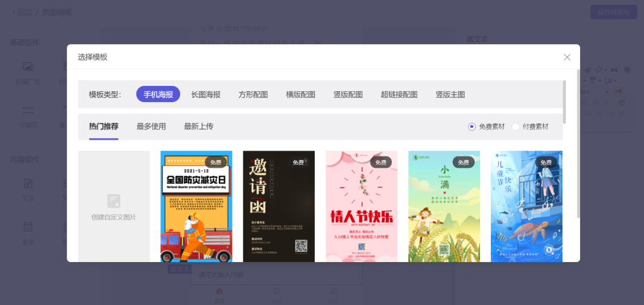Click the 文章 component icon

click(28, 183)
